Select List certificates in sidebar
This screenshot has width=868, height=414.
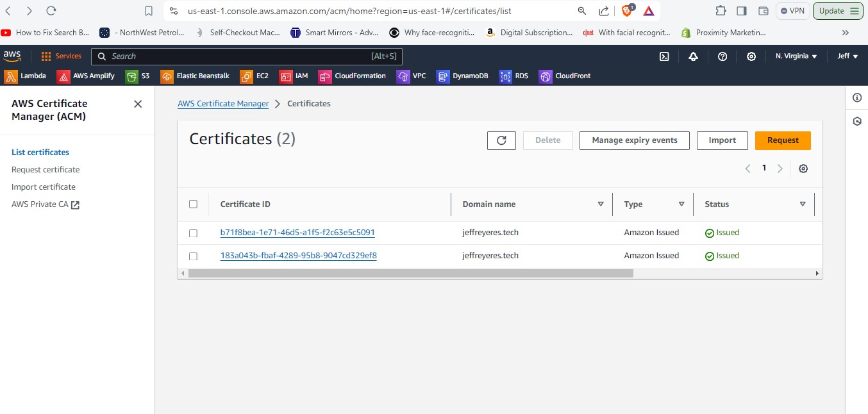[x=40, y=153]
